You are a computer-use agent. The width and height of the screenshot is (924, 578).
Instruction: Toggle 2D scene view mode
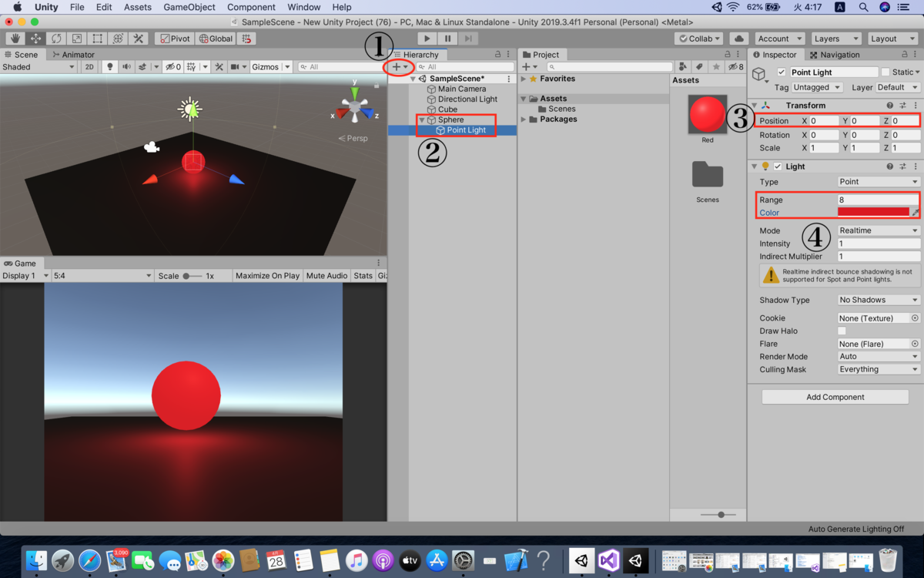(89, 67)
